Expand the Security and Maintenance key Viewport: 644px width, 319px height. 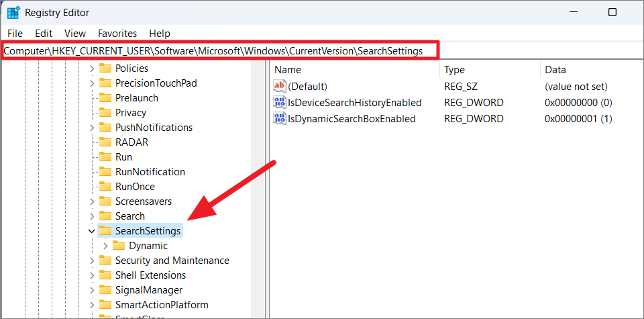(x=92, y=261)
